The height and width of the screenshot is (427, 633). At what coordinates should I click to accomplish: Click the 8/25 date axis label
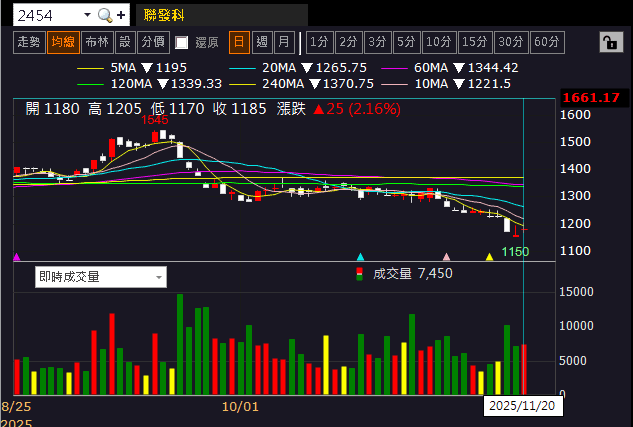click(x=16, y=406)
